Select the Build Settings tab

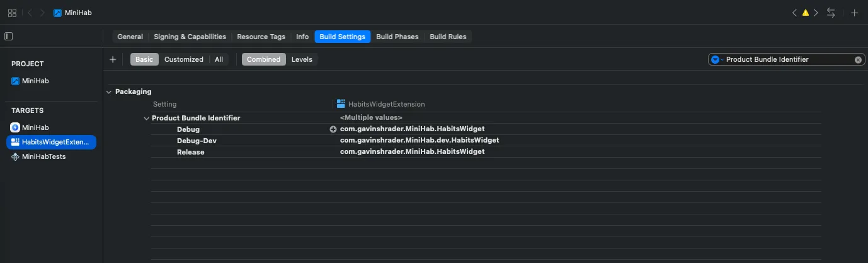coord(342,37)
